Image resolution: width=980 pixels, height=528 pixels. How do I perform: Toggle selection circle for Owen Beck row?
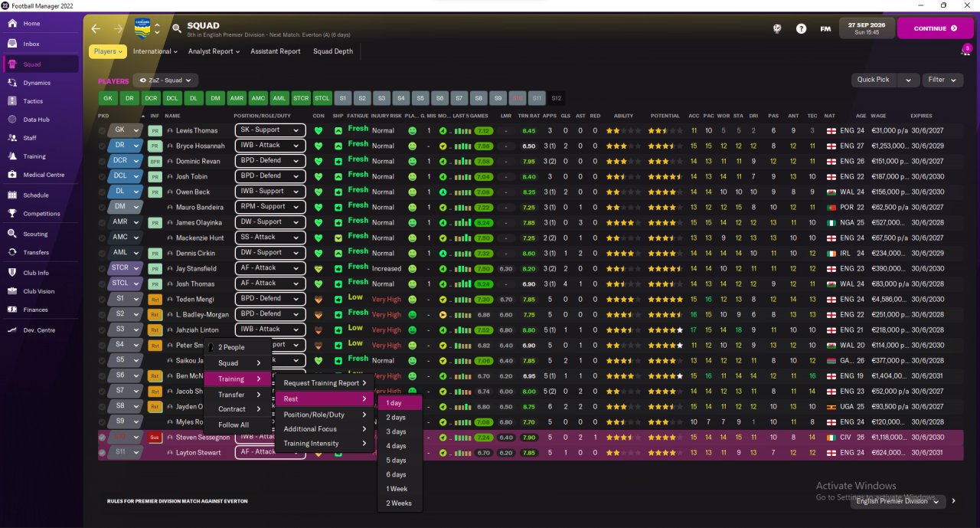pos(103,192)
